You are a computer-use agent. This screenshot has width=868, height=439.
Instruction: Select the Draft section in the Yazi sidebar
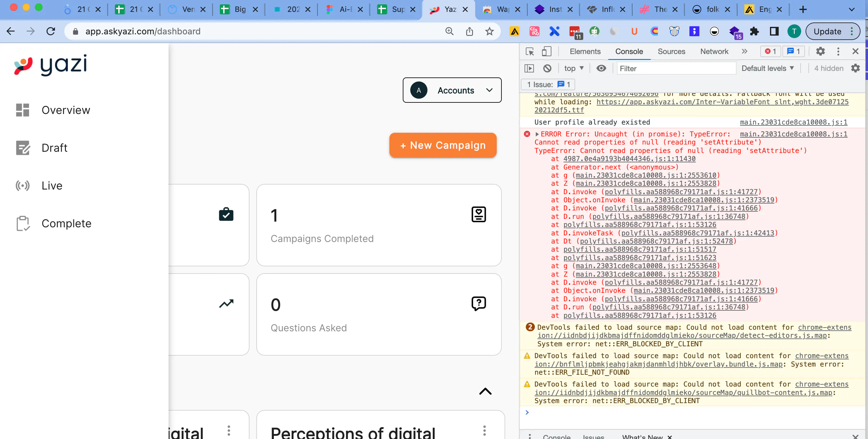coord(54,148)
